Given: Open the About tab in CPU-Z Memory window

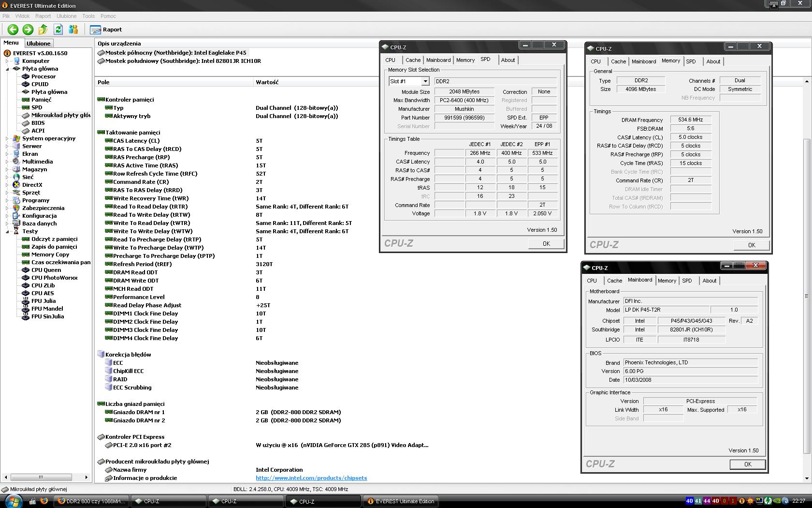Looking at the screenshot, I should (x=713, y=61).
